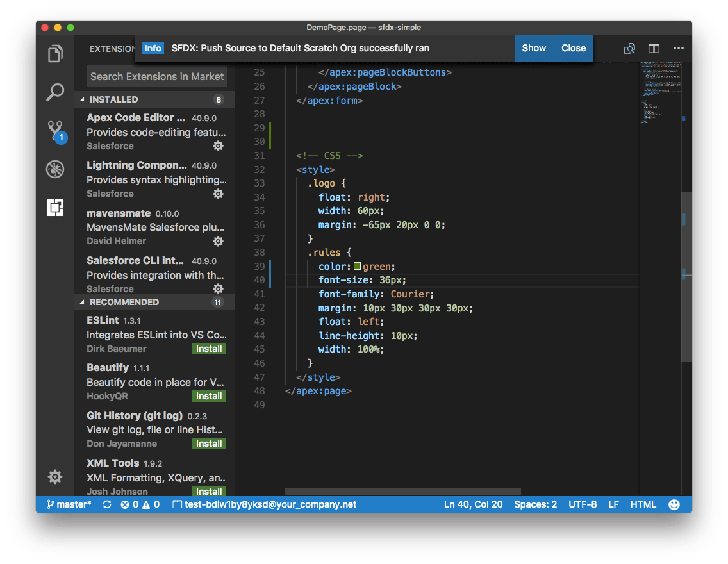Select the UTF-8 encoding indicator
The width and height of the screenshot is (728, 564).
tap(583, 504)
